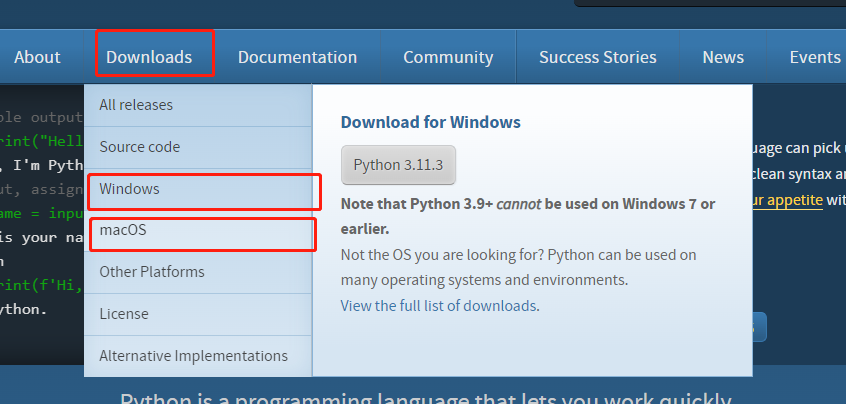Open the About menu
This screenshot has width=846, height=404.
[x=37, y=57]
